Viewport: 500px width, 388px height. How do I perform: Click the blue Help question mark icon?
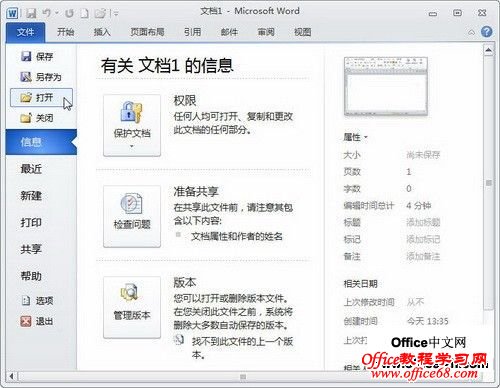click(487, 32)
